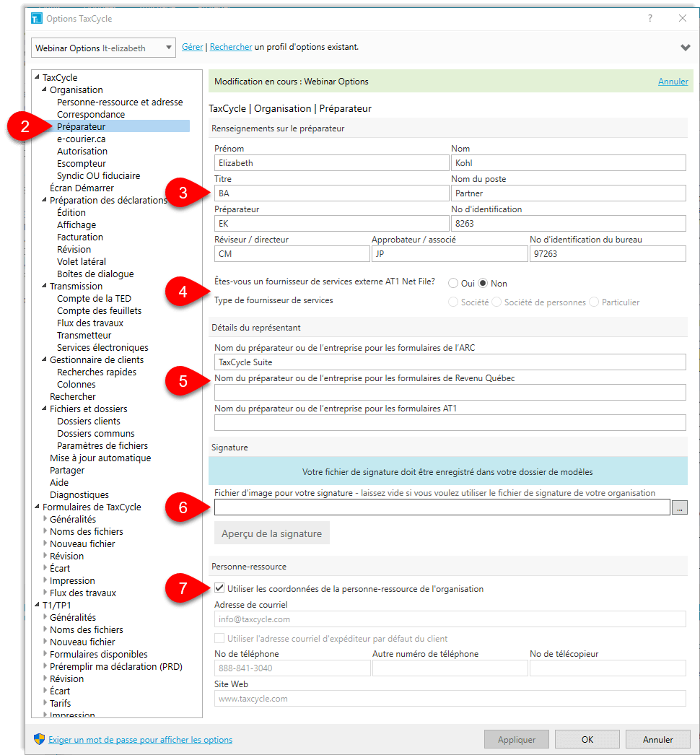Open Syndic OU fiduciaire page
700x755 pixels.
click(x=98, y=175)
